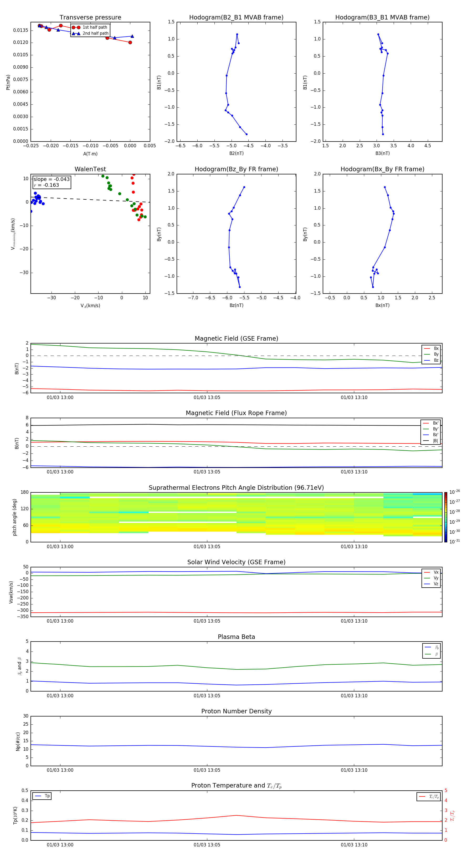Click the '1st half path' legend entry
The height and width of the screenshot is (868, 473).
tap(90, 27)
